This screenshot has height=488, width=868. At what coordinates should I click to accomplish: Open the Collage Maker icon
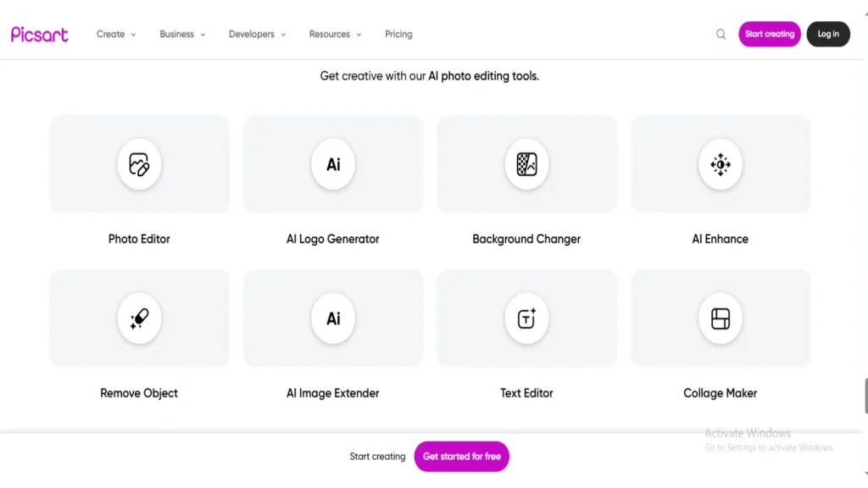[721, 319]
